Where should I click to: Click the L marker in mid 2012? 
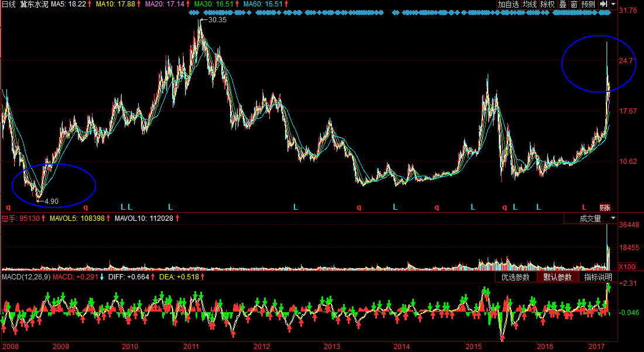point(295,207)
